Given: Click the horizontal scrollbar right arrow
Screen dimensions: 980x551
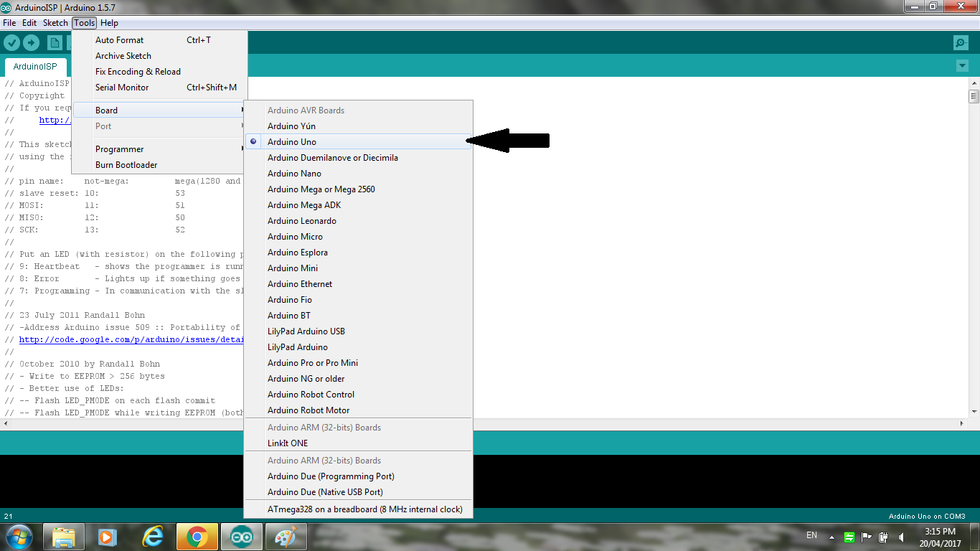Looking at the screenshot, I should tap(963, 423).
